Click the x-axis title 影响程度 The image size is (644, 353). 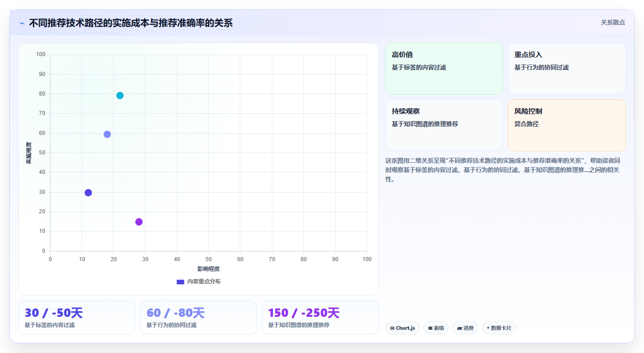[208, 269]
